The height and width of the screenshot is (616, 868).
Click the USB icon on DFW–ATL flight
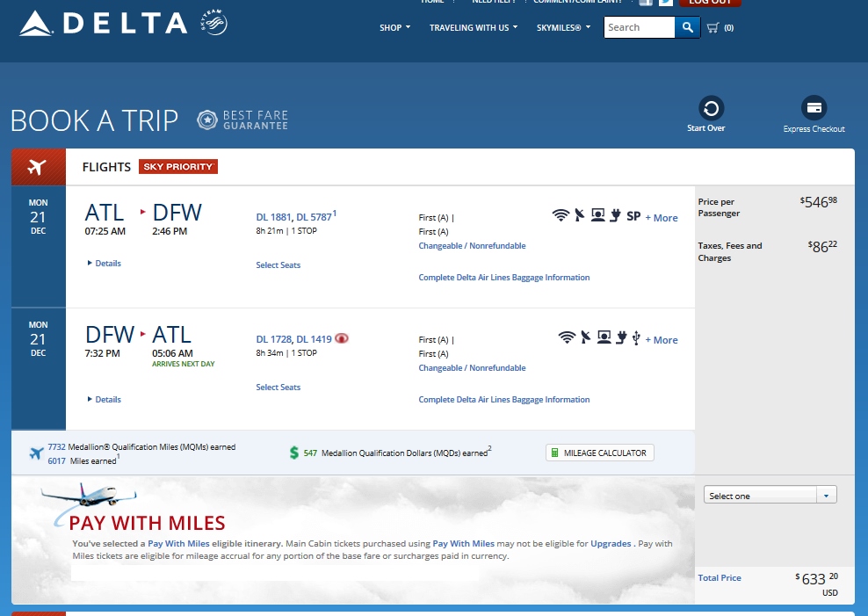click(x=635, y=337)
